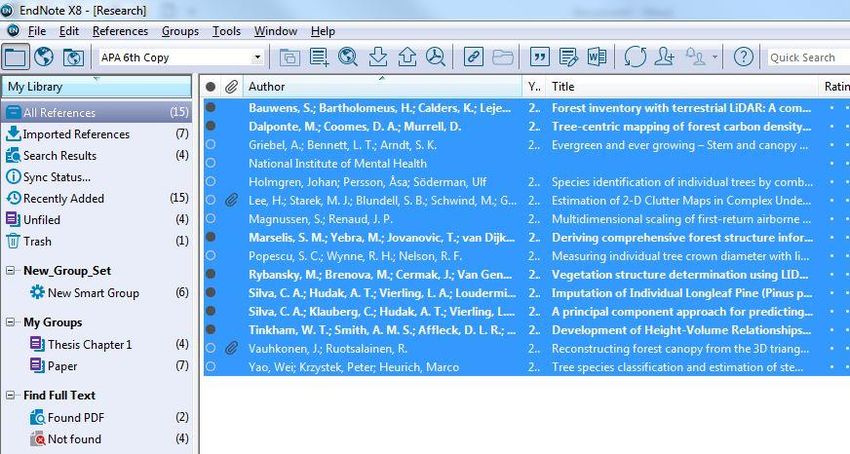Sort references by Year column header

tap(535, 87)
